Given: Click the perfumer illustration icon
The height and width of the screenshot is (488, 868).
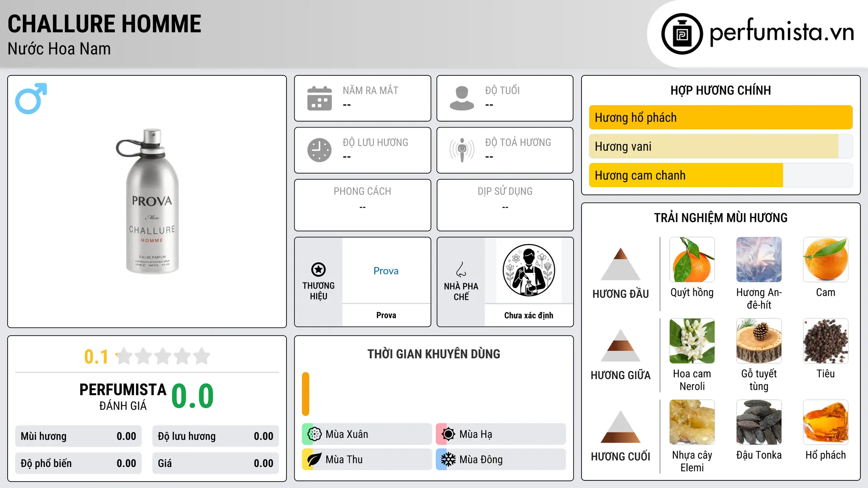Looking at the screenshot, I should [x=529, y=270].
